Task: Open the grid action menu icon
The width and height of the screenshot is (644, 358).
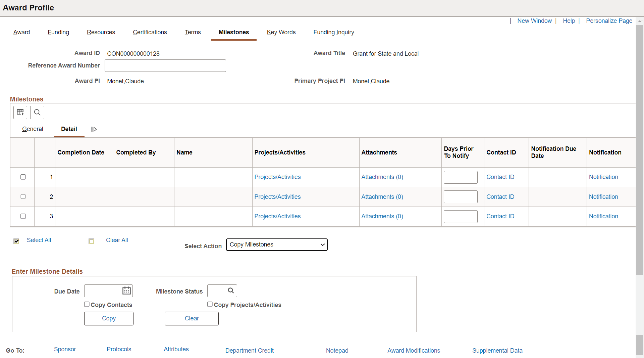Action: click(x=20, y=112)
